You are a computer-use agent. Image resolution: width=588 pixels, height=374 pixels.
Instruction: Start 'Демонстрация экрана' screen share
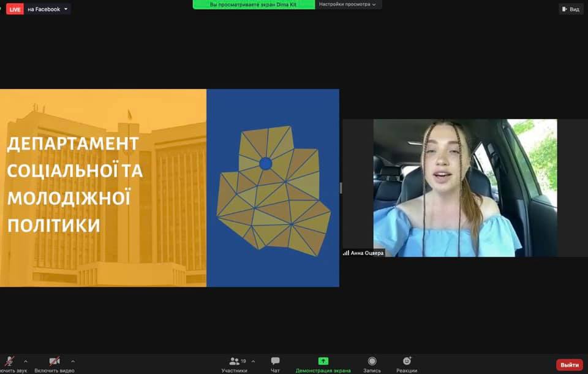323,365
